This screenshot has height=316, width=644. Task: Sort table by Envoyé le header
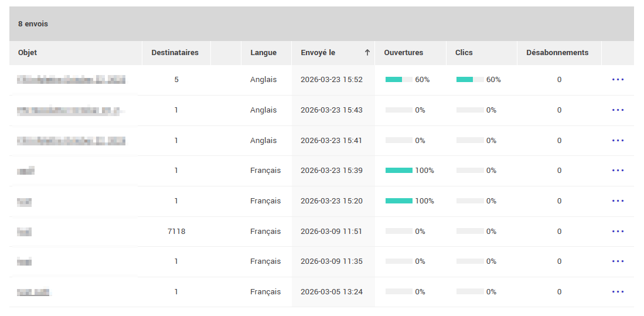(x=318, y=53)
